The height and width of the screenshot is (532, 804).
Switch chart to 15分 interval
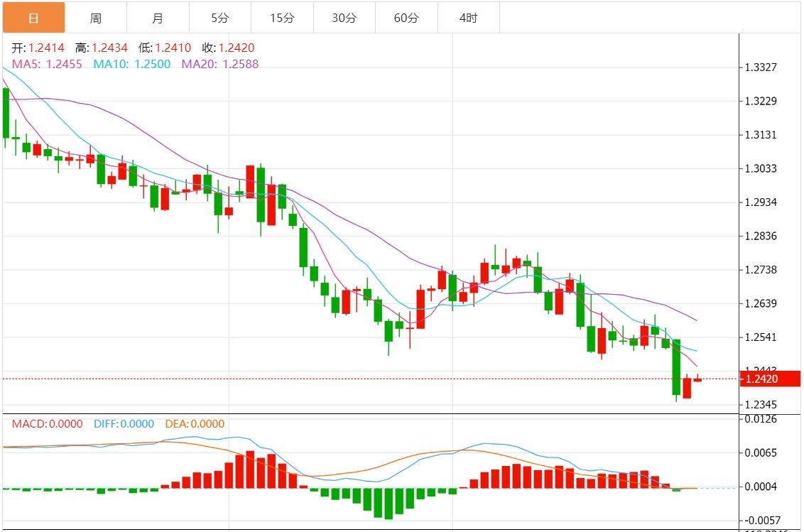coord(282,18)
